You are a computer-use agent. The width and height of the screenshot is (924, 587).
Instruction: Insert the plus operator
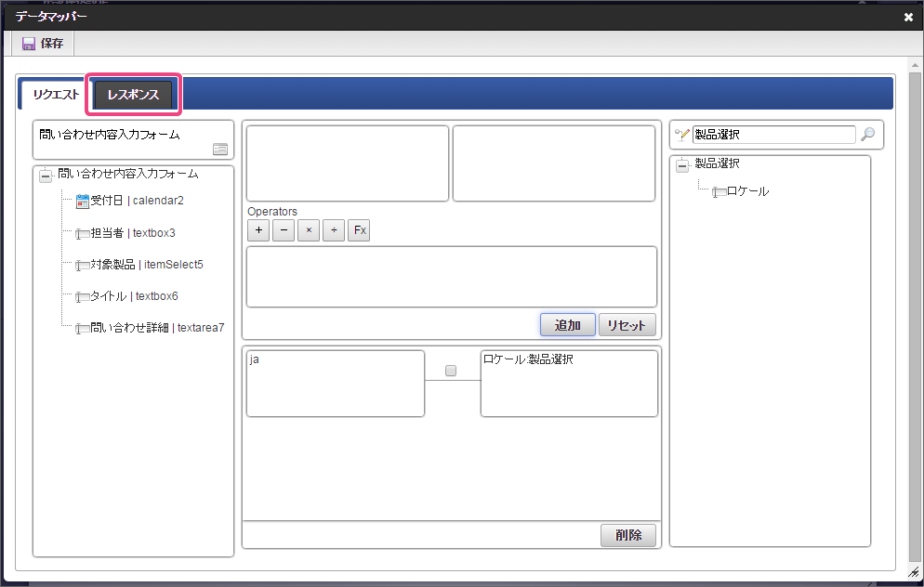[258, 230]
